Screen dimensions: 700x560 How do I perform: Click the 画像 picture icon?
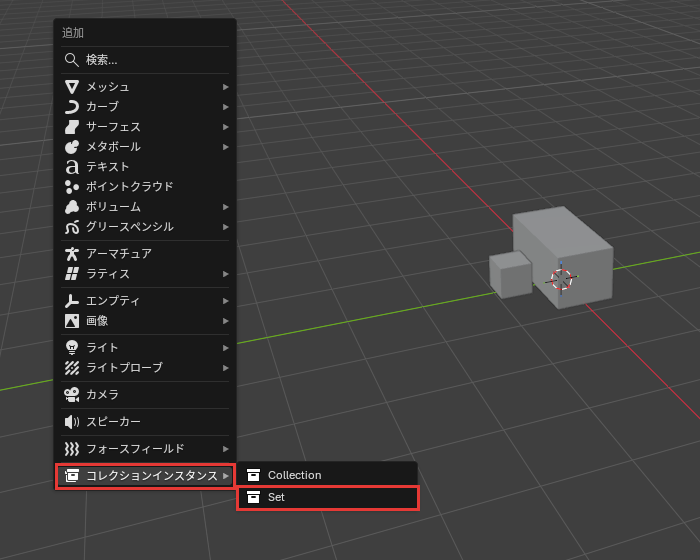click(x=72, y=321)
